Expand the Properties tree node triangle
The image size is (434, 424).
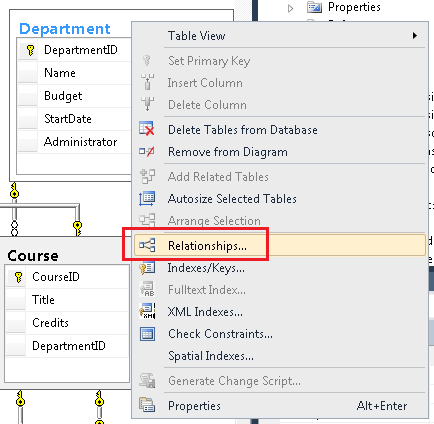click(290, 8)
